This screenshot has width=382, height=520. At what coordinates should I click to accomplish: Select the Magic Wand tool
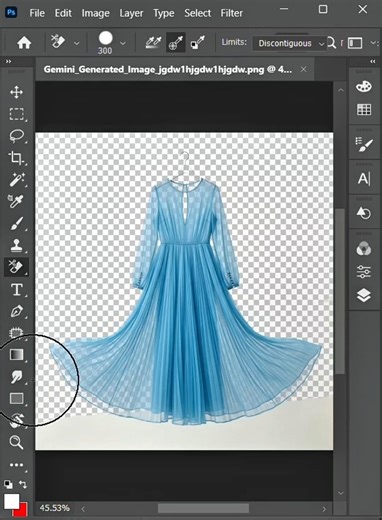pyautogui.click(x=16, y=180)
